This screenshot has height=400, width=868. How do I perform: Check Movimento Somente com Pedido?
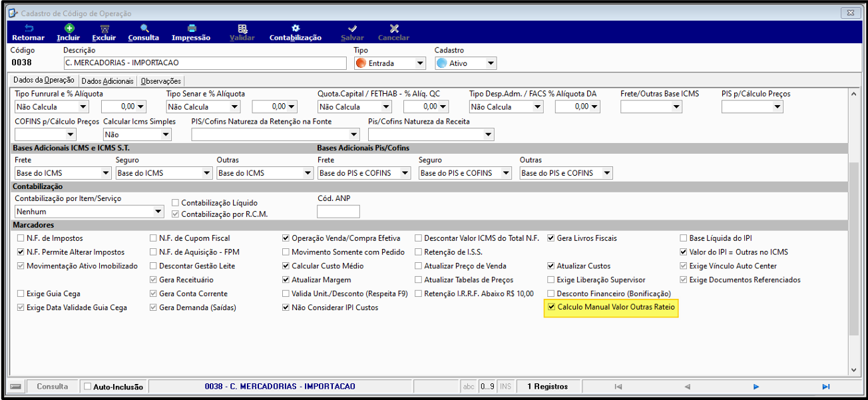click(286, 252)
